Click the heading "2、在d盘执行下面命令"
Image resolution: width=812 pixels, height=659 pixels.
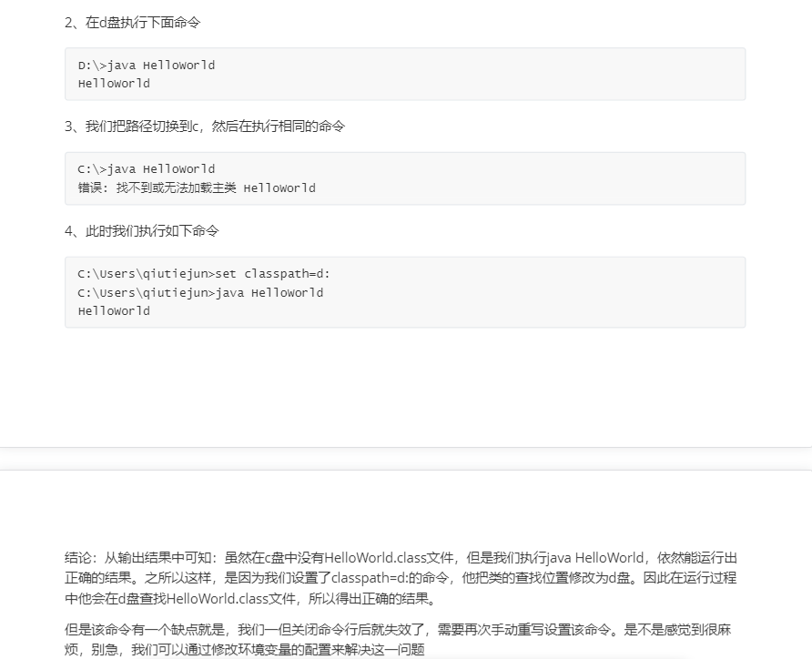(x=133, y=23)
